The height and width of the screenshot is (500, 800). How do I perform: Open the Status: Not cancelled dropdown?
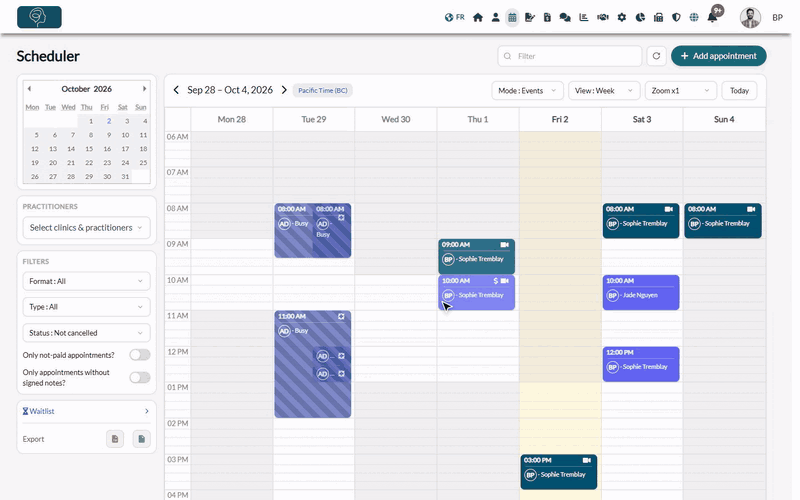pyautogui.click(x=86, y=333)
